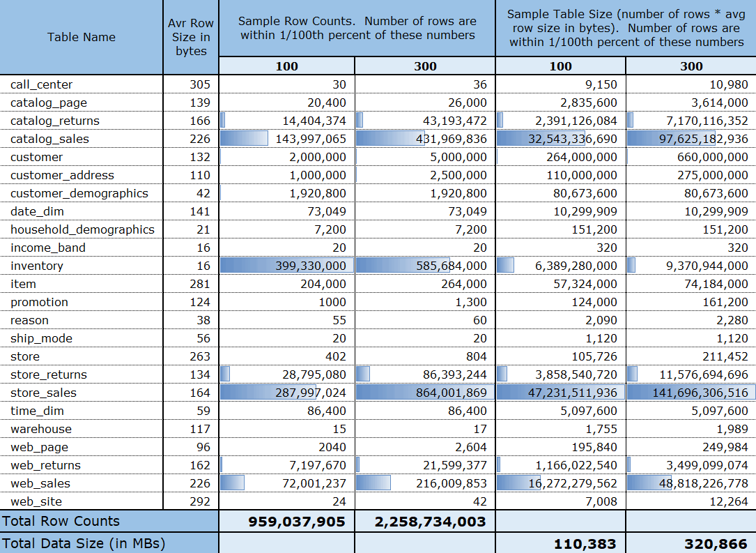
Task: Select the inventory row count bar 399,330,000
Action: click(x=286, y=266)
